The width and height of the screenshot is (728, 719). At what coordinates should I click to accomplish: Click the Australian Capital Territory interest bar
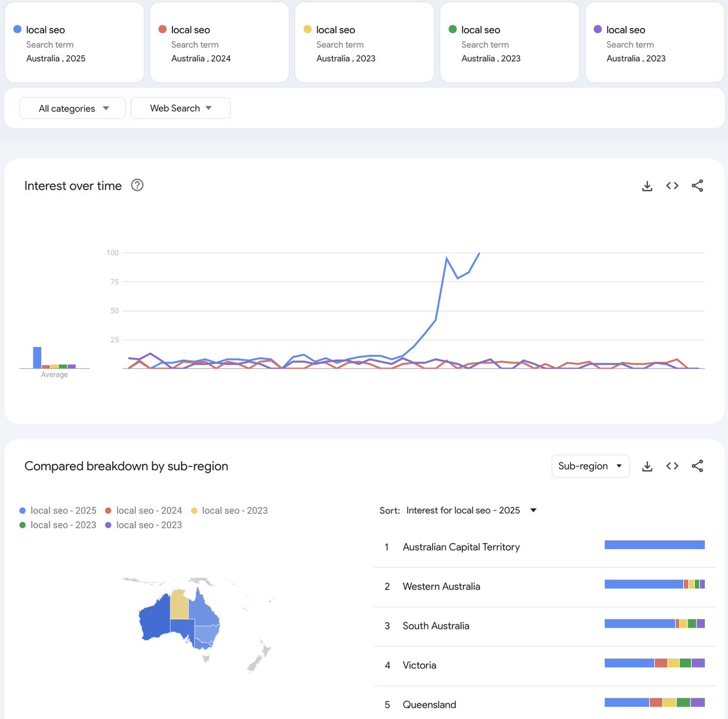[x=655, y=545]
